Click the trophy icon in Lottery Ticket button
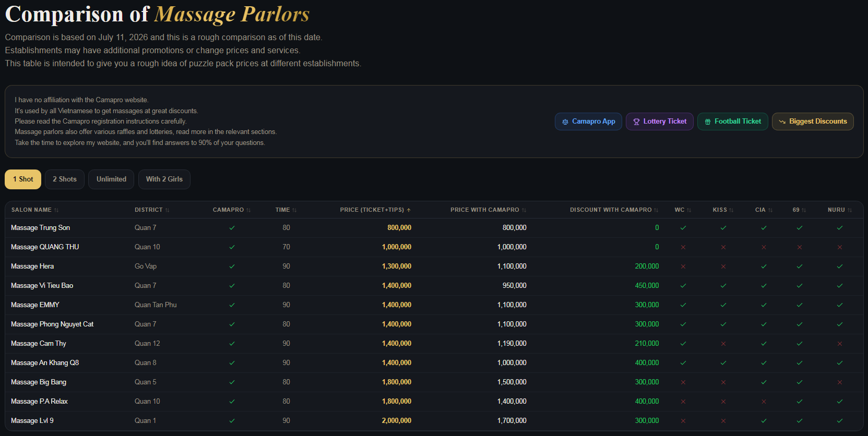The image size is (868, 436). point(636,122)
